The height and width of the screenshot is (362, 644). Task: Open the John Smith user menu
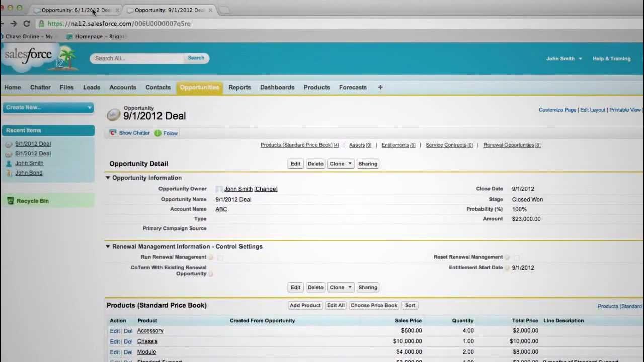pyautogui.click(x=564, y=59)
